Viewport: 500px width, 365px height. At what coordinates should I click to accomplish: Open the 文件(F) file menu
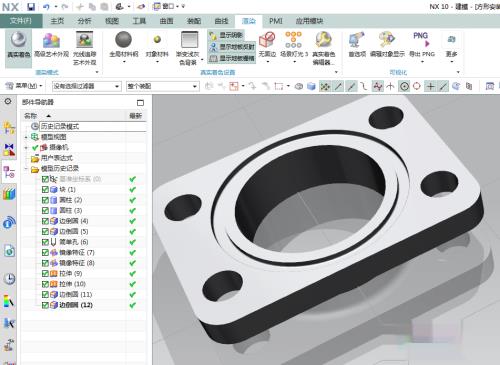[21, 21]
